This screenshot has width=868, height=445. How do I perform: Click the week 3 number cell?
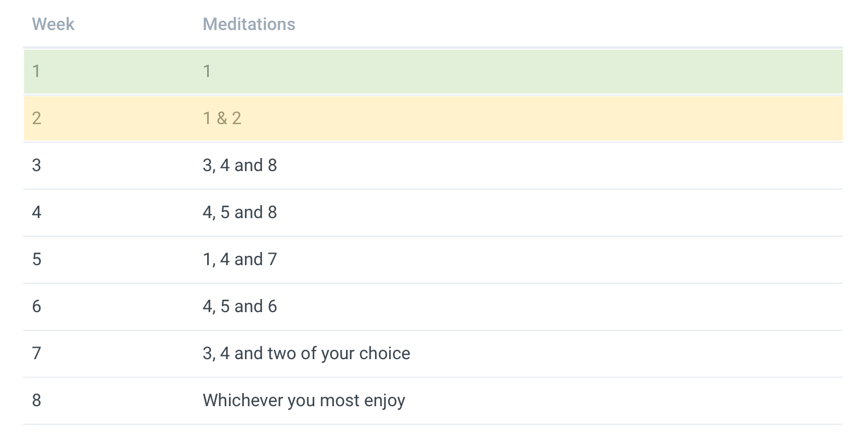pyautogui.click(x=37, y=165)
